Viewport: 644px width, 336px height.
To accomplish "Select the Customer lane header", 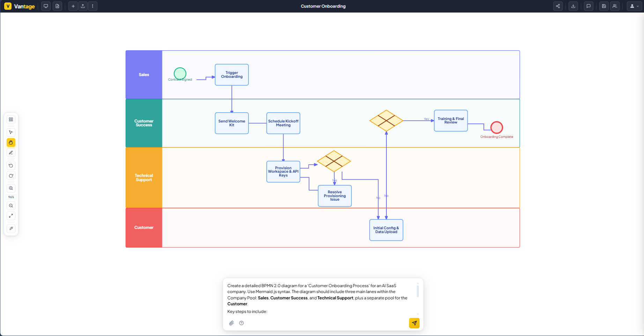I will (x=144, y=227).
